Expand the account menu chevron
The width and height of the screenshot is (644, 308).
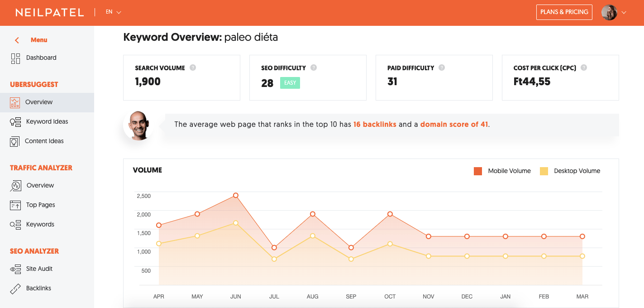point(624,13)
